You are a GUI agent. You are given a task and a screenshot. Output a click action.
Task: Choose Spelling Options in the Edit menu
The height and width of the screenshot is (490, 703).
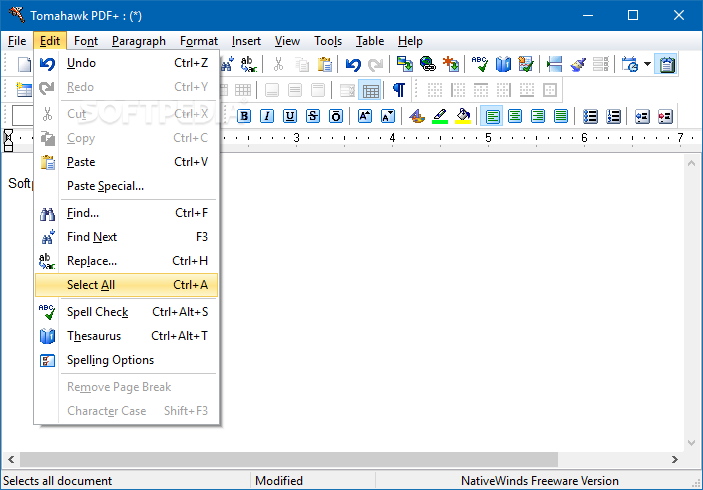click(x=126, y=360)
